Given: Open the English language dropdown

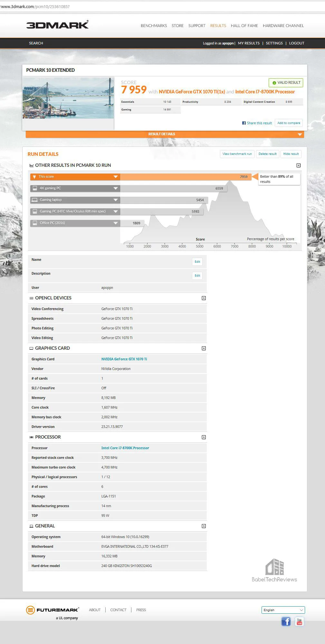Looking at the screenshot, I should [283, 610].
